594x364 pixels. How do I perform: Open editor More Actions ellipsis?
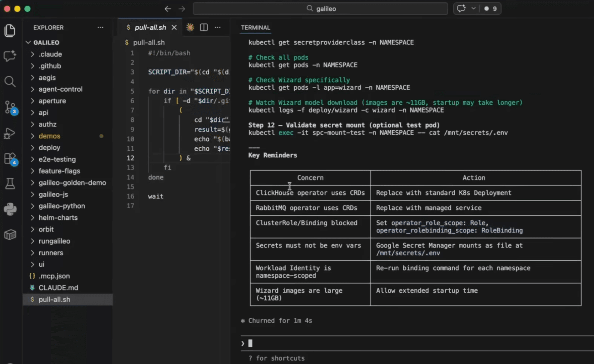pyautogui.click(x=218, y=27)
